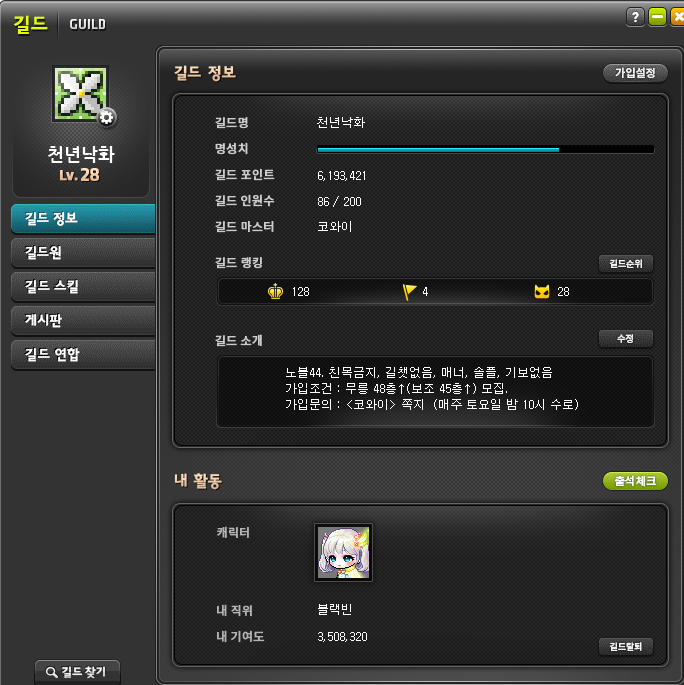Click the yellow flag ranking icon
This screenshot has width=684, height=685.
[x=409, y=291]
